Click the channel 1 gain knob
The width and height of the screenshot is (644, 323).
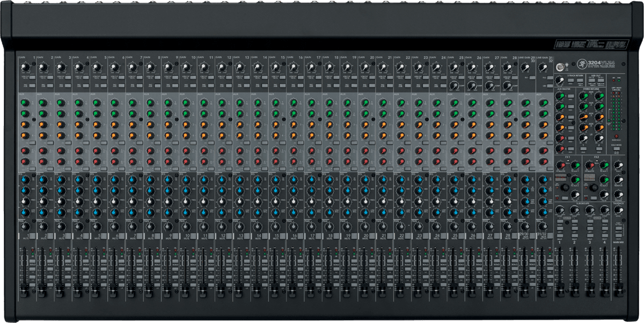click(25, 67)
